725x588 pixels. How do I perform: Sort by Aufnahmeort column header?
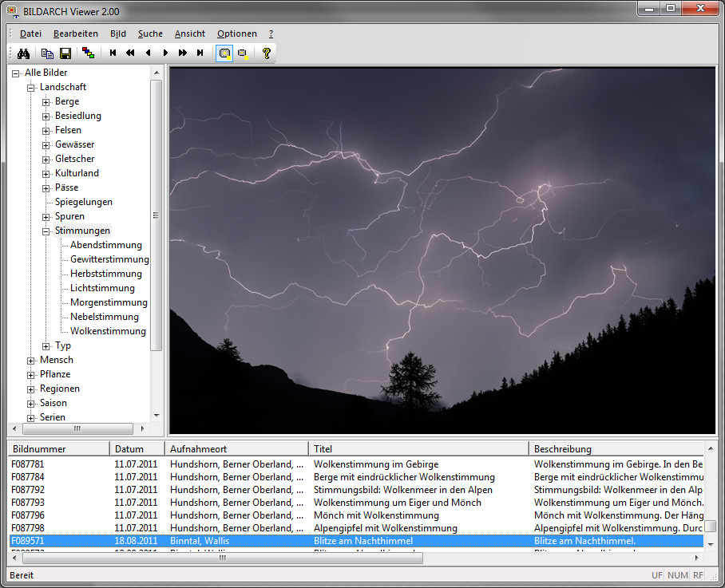pos(236,449)
